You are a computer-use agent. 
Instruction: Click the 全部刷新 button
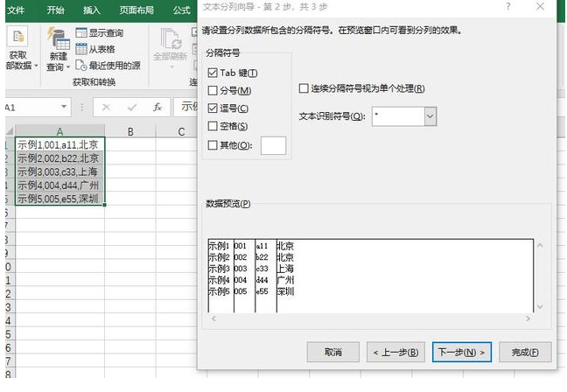pyautogui.click(x=171, y=47)
